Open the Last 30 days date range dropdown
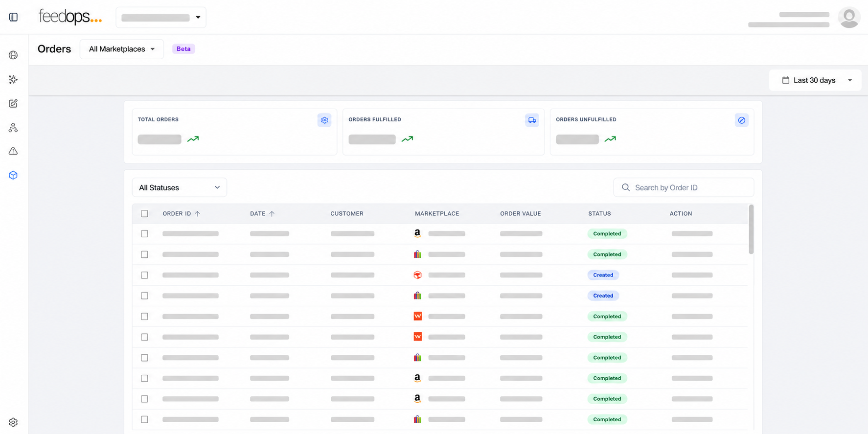The image size is (868, 434). (815, 80)
